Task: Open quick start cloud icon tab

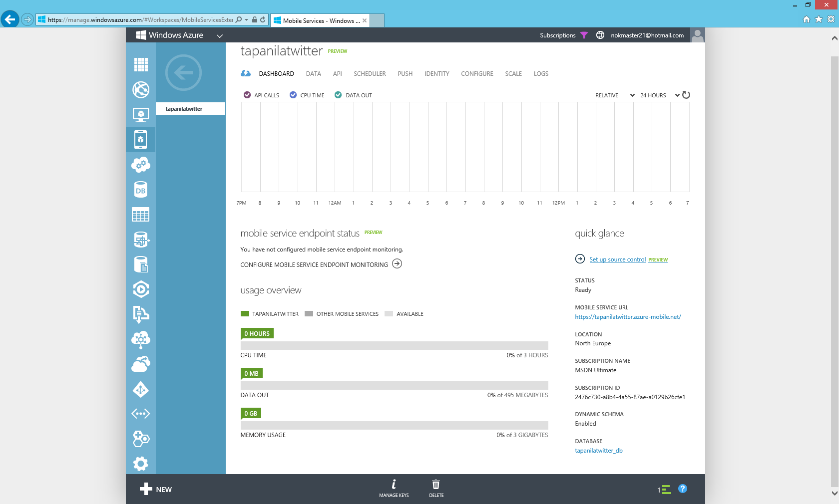Action: pyautogui.click(x=246, y=73)
